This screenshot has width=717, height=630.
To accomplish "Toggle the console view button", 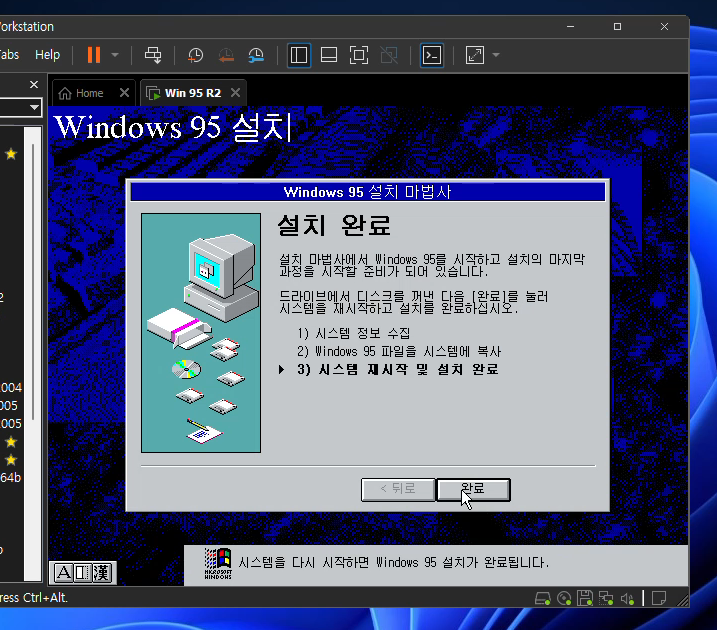I will coord(432,55).
